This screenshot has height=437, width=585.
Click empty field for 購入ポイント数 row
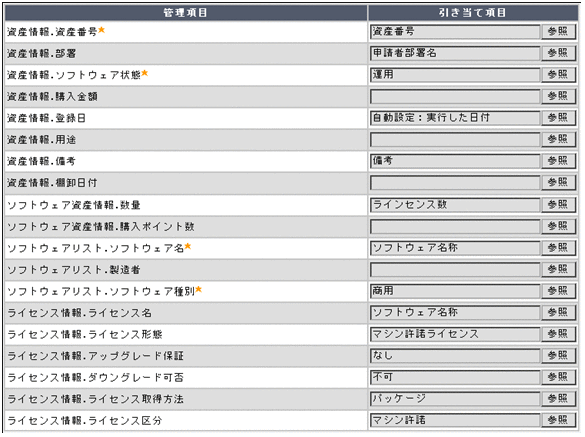pos(455,227)
